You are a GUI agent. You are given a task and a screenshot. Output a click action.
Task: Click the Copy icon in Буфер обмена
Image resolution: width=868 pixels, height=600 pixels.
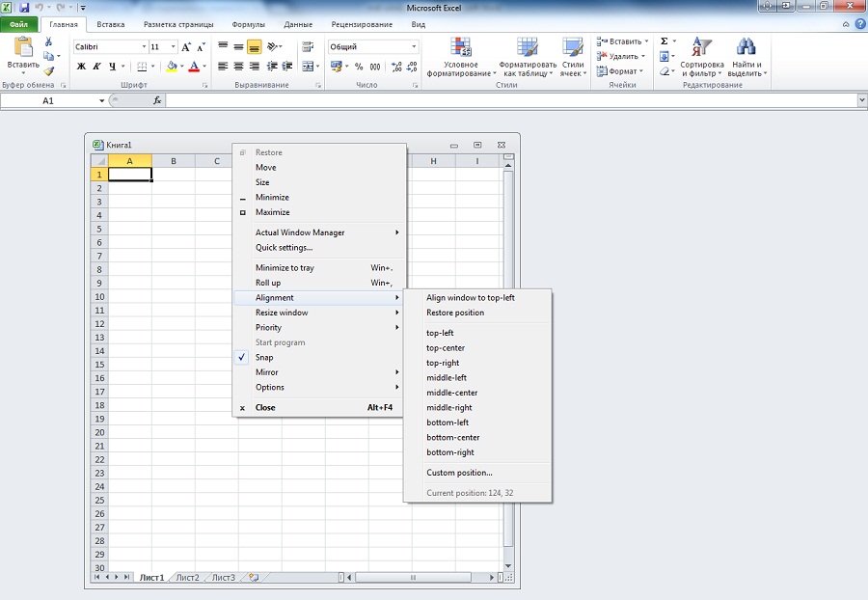(49, 57)
